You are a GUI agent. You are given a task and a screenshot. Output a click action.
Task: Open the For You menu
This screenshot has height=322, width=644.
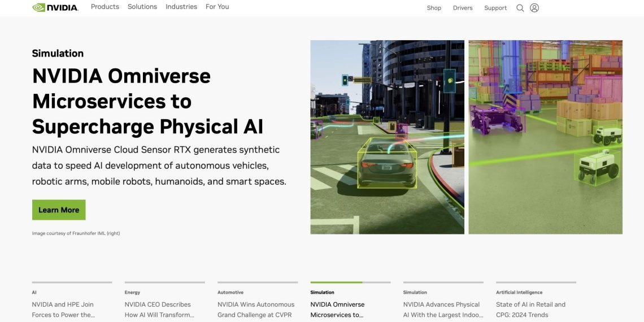217,7
